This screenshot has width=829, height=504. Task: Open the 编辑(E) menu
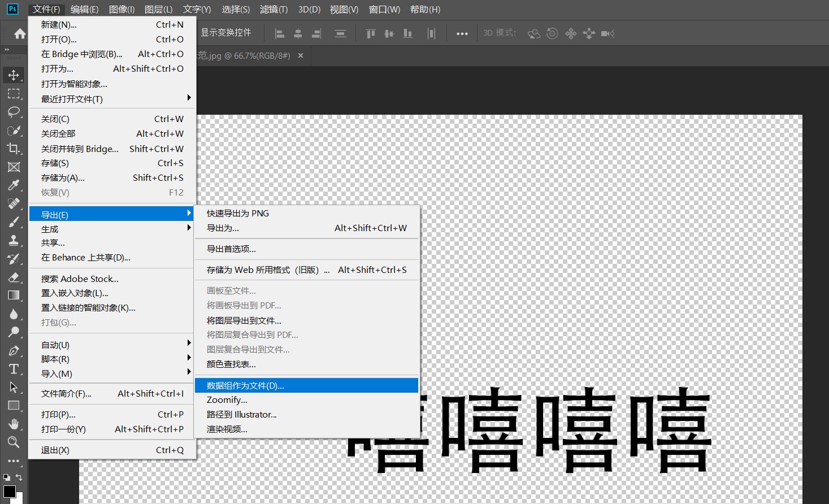(84, 9)
